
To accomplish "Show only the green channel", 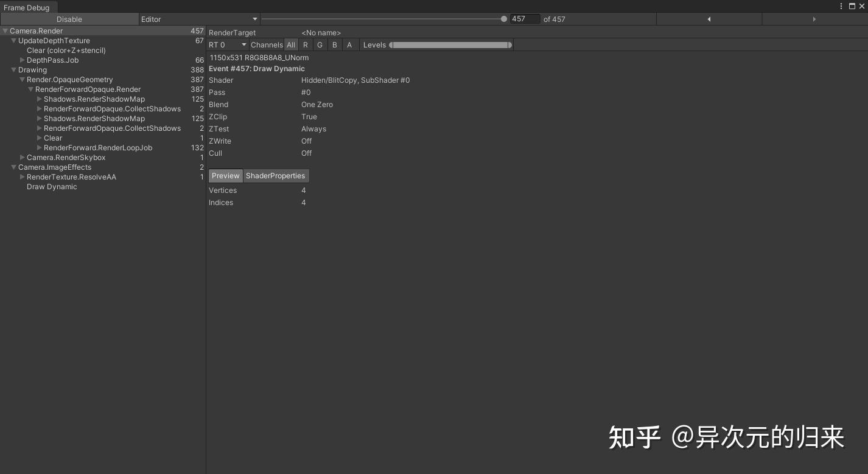I will (x=320, y=44).
